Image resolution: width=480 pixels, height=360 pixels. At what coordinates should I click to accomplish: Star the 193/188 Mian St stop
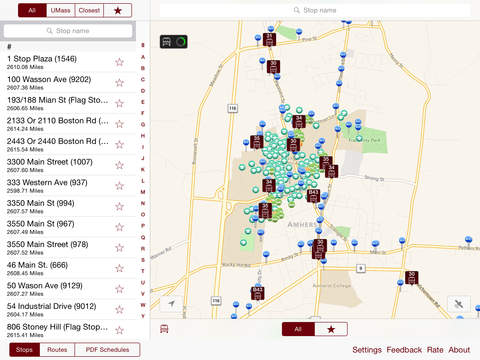pos(119,103)
